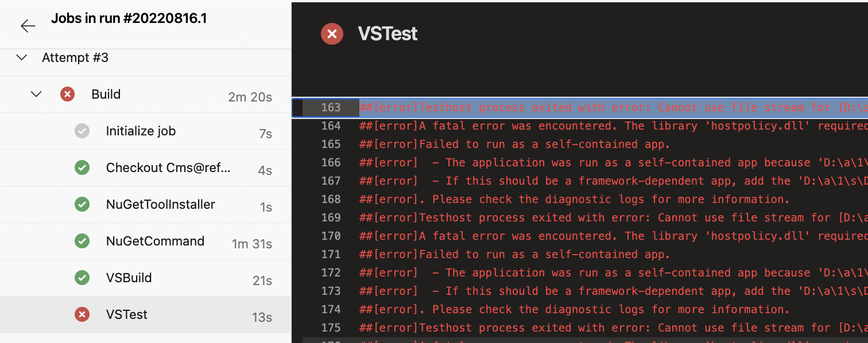
Task: Open the Initialize job step
Action: tap(145, 131)
